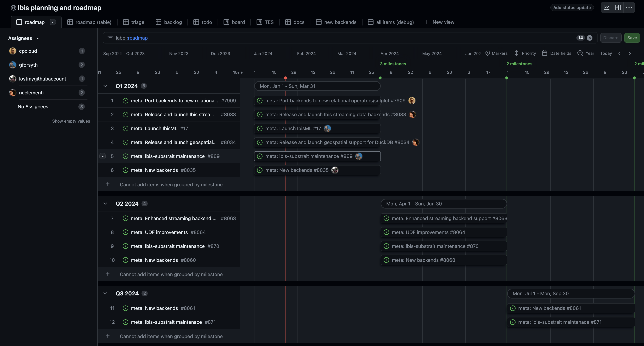Collapse the Q3 2024 group
644x346 pixels.
[x=105, y=293]
